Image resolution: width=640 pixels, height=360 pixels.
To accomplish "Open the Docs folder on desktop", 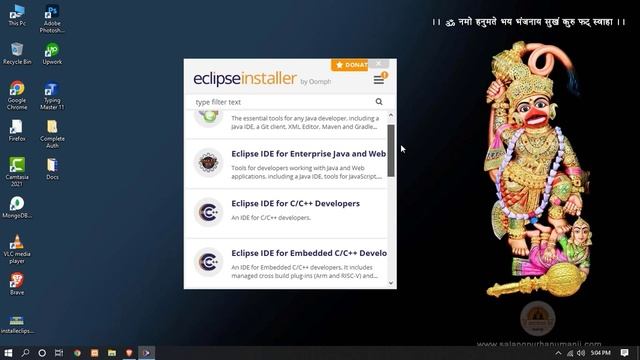I will tap(52, 169).
